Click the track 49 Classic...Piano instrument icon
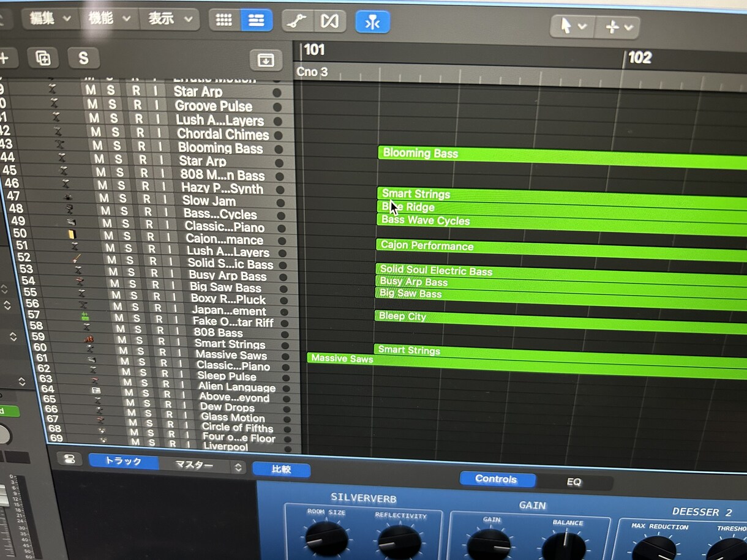 (71, 222)
